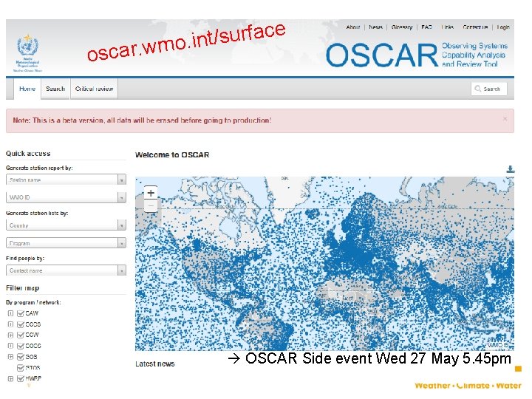Open the WMO ID dropdown
The height and width of the screenshot is (399, 532).
66,197
